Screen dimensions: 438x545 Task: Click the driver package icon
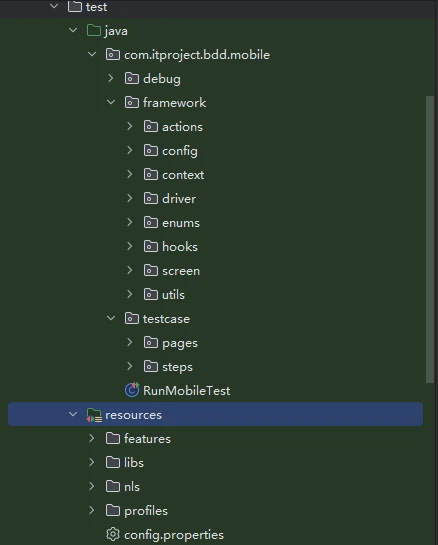(151, 198)
